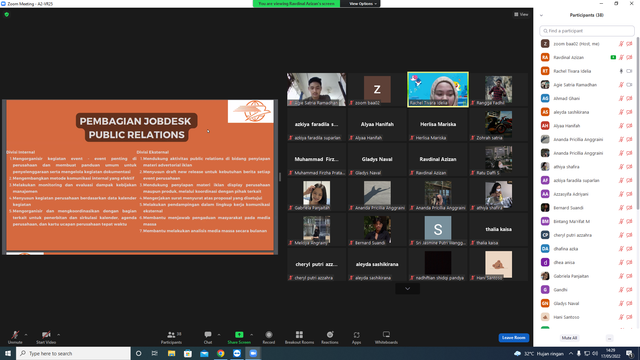This screenshot has height=360, width=640.
Task: Collapse participants panel with top-left chevron
Action: (542, 16)
